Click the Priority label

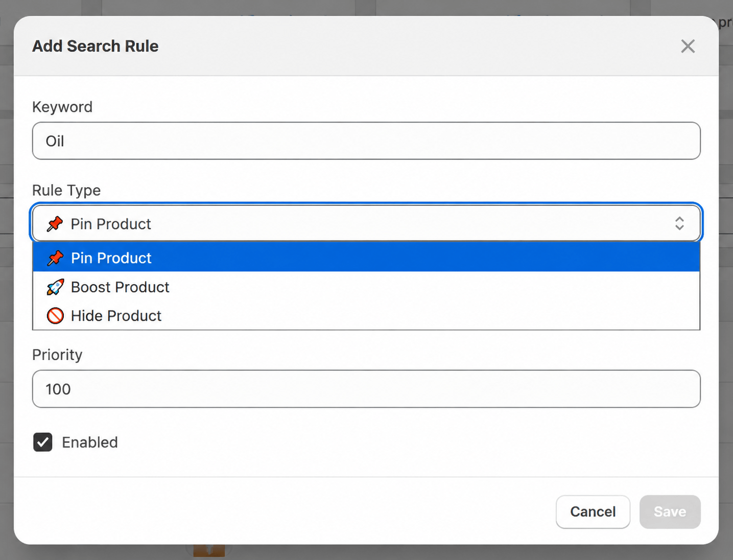57,355
